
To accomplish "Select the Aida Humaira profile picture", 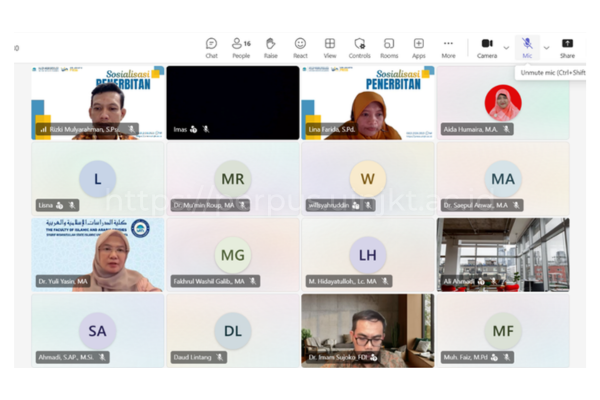I will [503, 103].
